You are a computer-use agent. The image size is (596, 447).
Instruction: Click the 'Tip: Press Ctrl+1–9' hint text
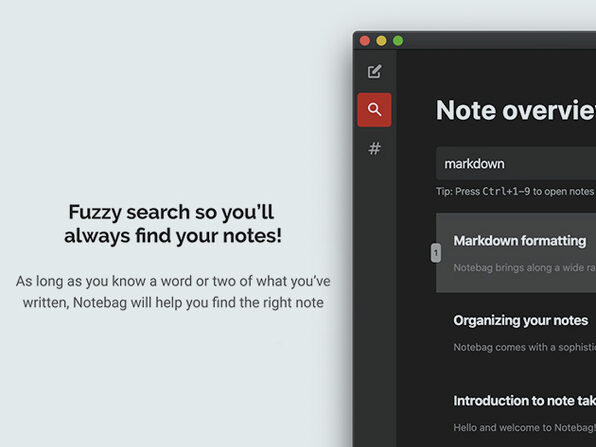(x=516, y=191)
